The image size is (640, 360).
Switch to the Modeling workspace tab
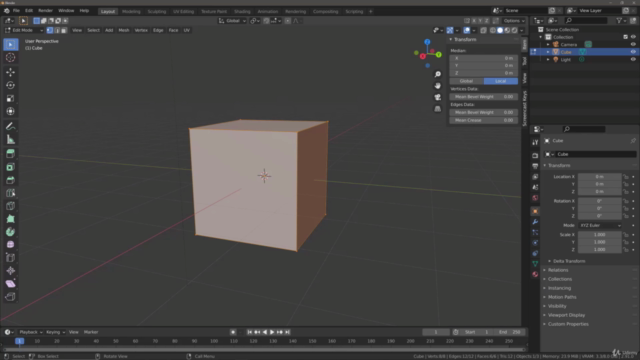[x=131, y=11]
